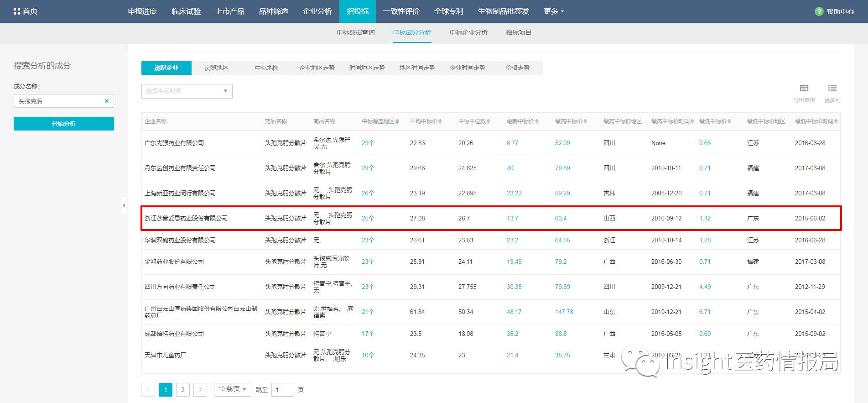Sort by 最高中标价时间 column
This screenshot has width=868, height=403.
(x=692, y=121)
